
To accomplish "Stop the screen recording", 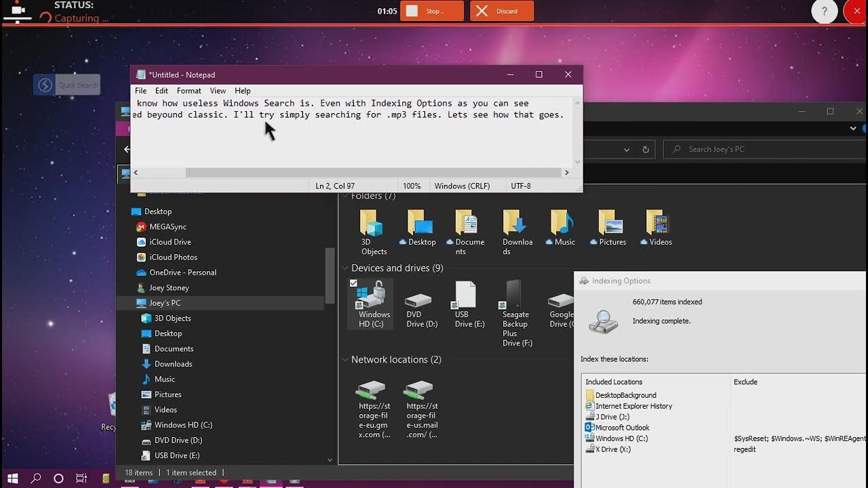I will 432,11.
